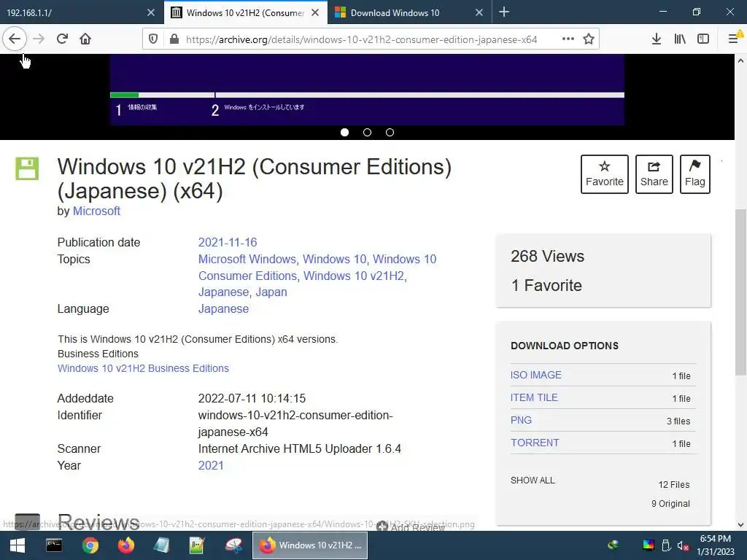747x560 pixels.
Task: Open a new browser tab
Action: click(x=504, y=12)
